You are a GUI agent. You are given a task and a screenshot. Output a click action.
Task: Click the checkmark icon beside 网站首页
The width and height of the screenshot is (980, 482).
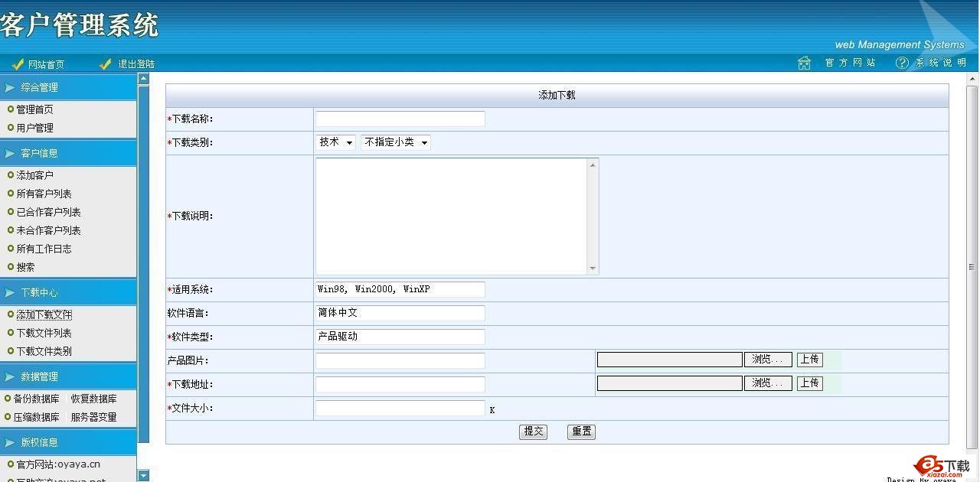18,64
